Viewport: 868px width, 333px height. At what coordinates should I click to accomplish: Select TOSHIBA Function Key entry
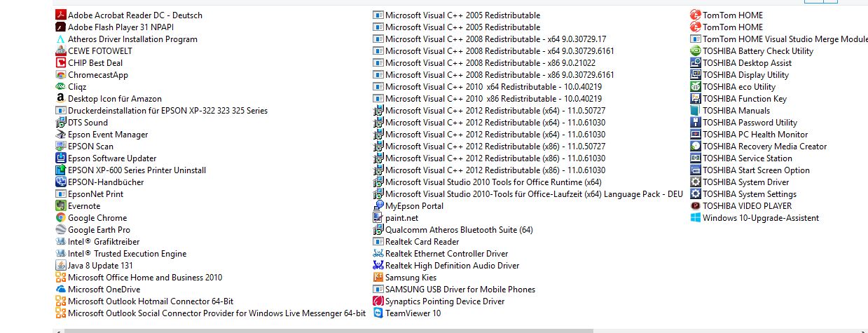(x=739, y=98)
